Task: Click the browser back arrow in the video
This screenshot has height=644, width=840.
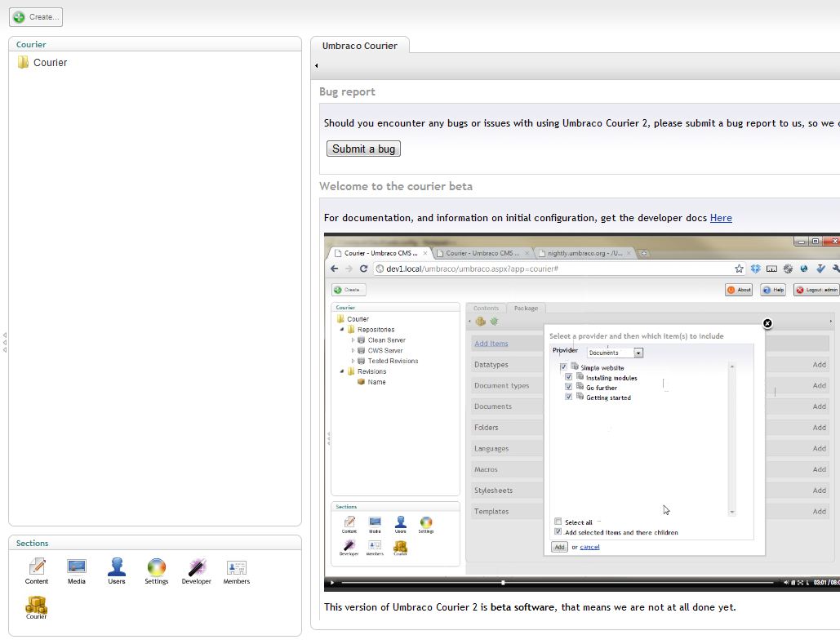Action: coord(335,269)
